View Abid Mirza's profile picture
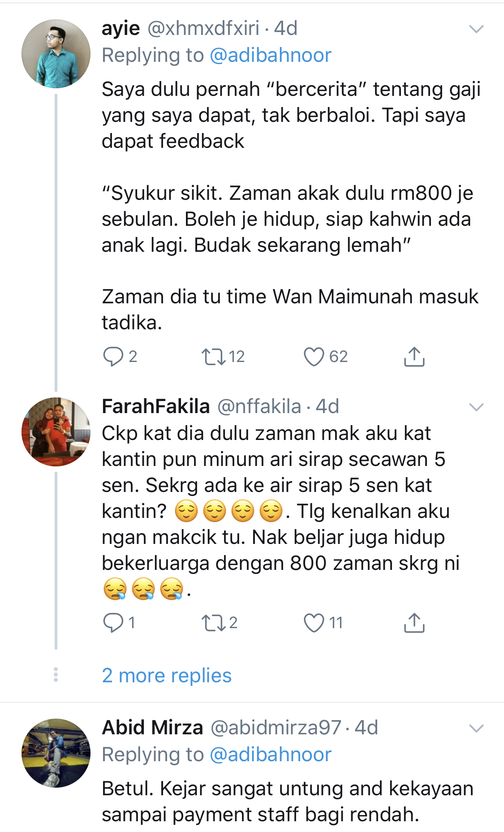 [56, 753]
